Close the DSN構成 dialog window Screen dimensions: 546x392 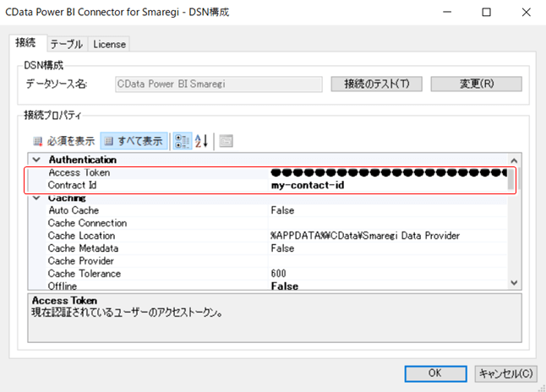[527, 12]
